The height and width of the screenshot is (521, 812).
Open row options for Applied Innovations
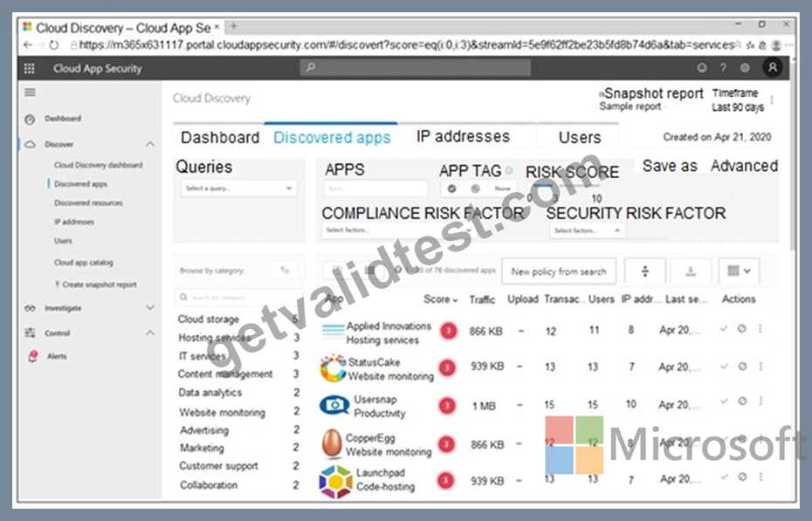pyautogui.click(x=760, y=328)
